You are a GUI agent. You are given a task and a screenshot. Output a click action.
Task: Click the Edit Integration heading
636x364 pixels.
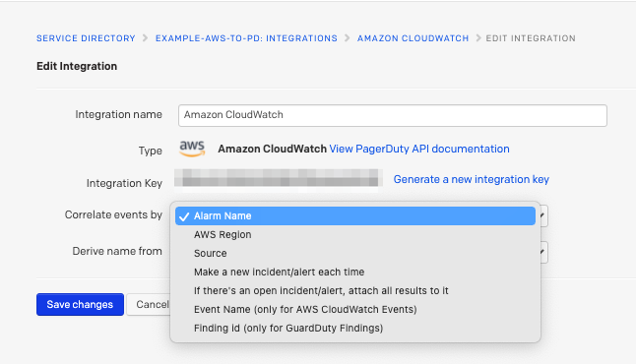pyautogui.click(x=77, y=66)
